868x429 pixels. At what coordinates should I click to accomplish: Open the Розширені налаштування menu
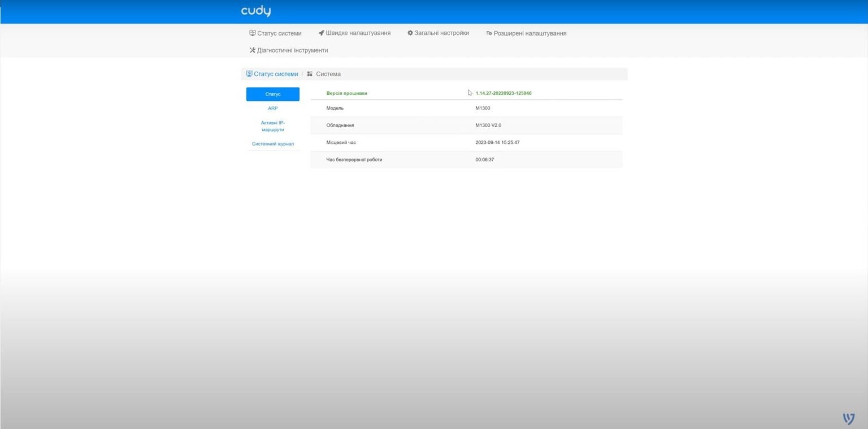pyautogui.click(x=526, y=33)
